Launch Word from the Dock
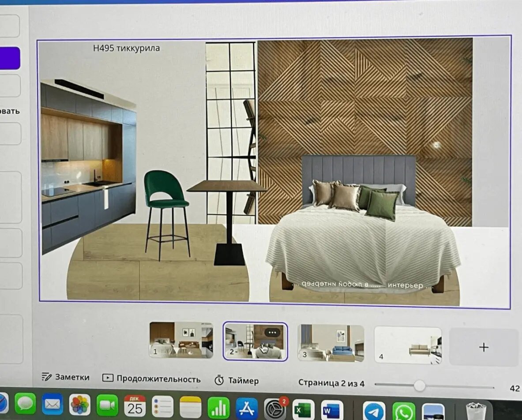Image resolution: width=522 pixels, height=420 pixels. [x=332, y=410]
